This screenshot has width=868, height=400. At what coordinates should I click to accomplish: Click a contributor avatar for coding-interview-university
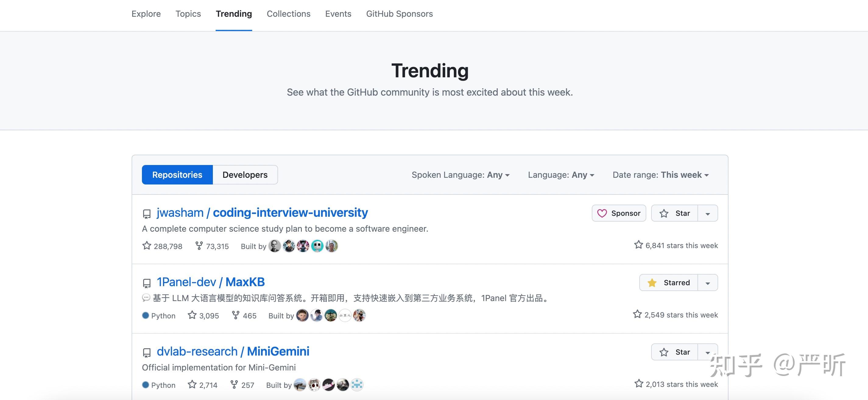point(275,246)
